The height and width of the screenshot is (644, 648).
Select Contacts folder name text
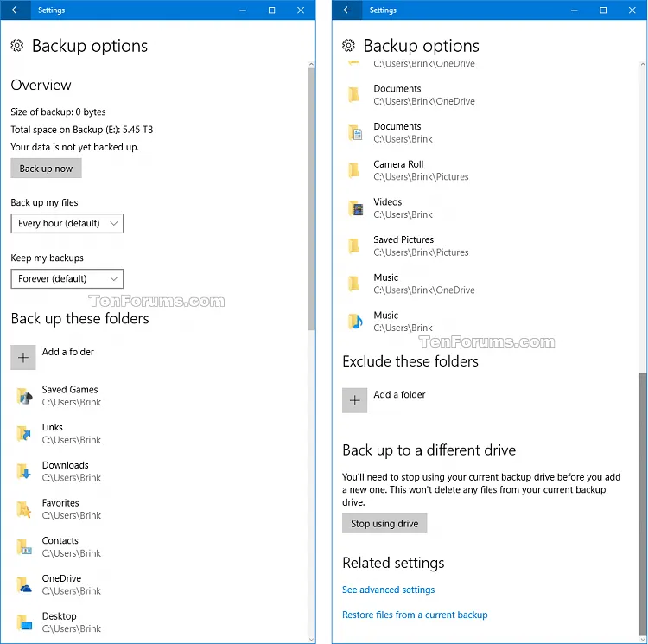click(x=60, y=540)
